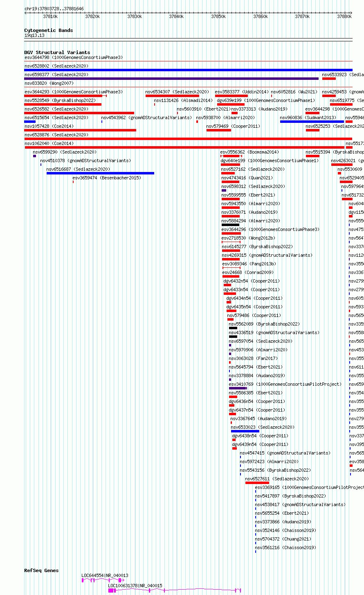Viewport: 364px width, 595px height.
Task: Click nsv1062040 (Coe2014) label
Action: 49,143
